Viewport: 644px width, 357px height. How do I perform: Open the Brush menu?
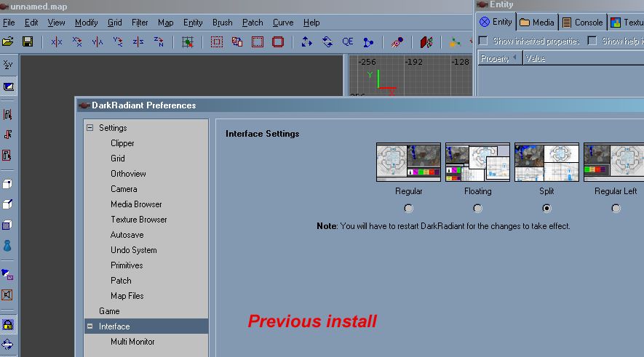[222, 23]
